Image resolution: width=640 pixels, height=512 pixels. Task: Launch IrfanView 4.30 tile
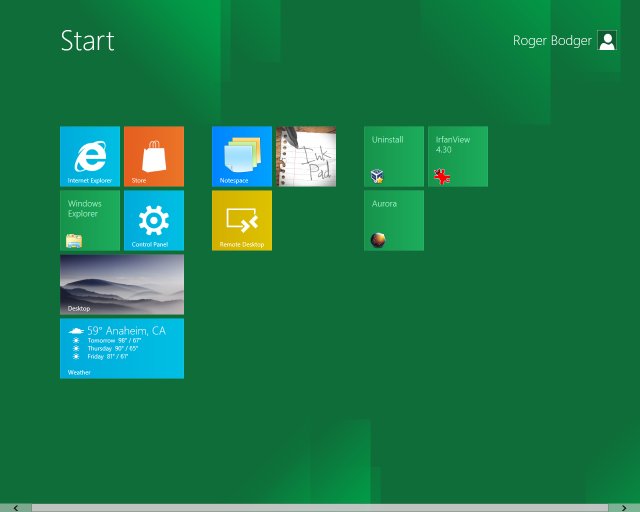pos(458,156)
